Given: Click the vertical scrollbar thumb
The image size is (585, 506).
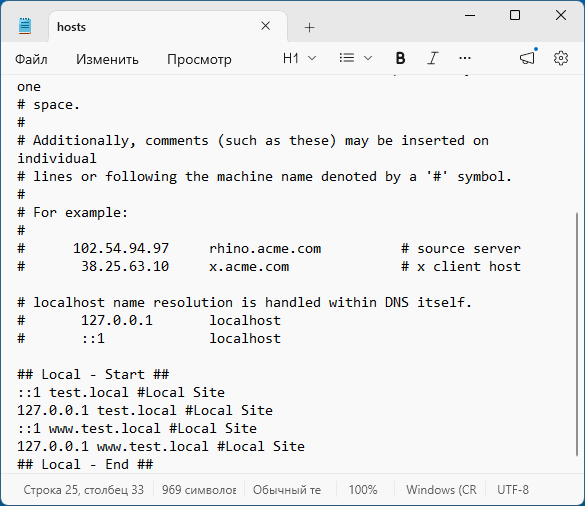Looking at the screenshot, I should point(577,334).
